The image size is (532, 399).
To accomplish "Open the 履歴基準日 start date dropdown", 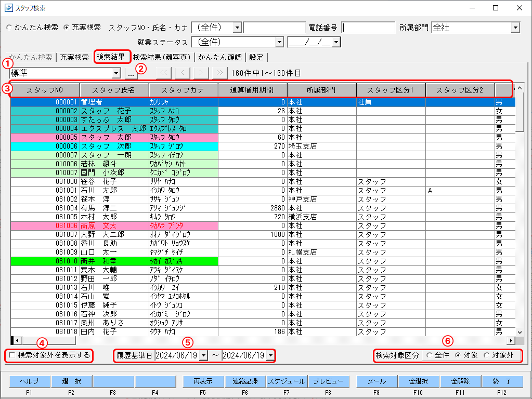I will click(x=203, y=355).
